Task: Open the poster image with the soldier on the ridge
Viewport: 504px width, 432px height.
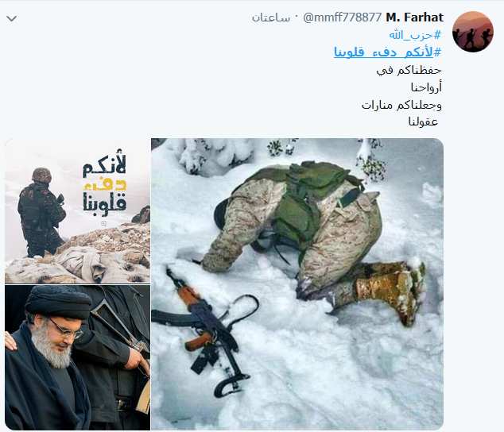Action: pyautogui.click(x=77, y=211)
